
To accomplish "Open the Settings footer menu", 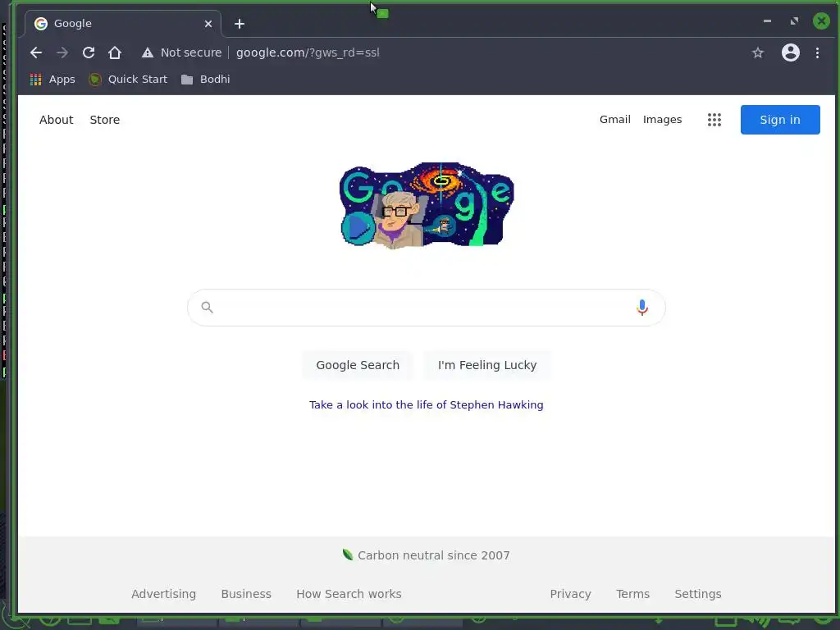I will pyautogui.click(x=697, y=594).
